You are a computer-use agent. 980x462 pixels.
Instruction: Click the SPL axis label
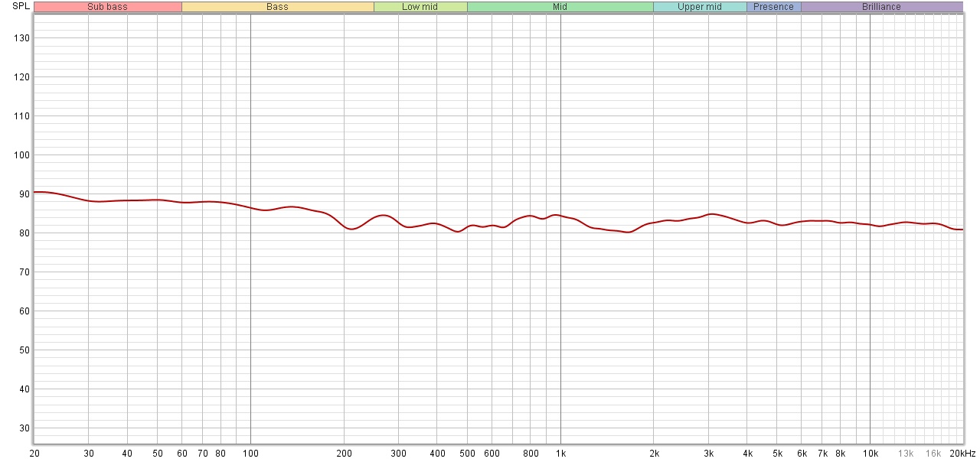coord(21,6)
